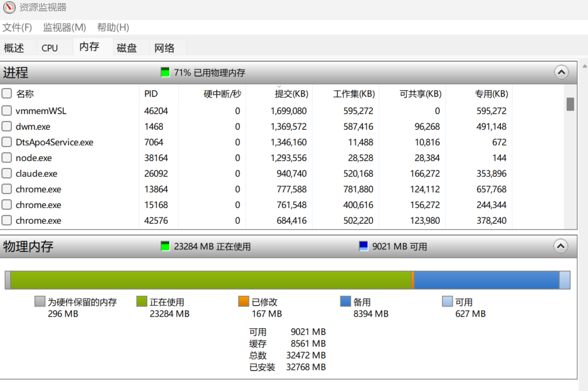Select the claude.exe process name
The image size is (588, 391).
tap(36, 174)
